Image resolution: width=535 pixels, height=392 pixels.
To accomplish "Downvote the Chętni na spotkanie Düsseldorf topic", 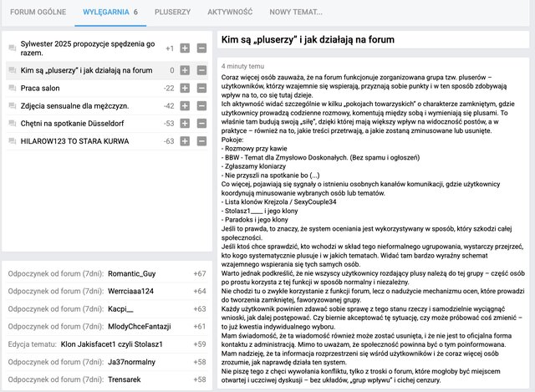I will click(201, 124).
